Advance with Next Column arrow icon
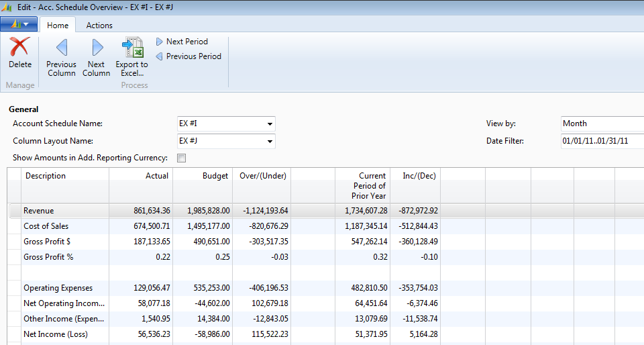 pyautogui.click(x=97, y=48)
